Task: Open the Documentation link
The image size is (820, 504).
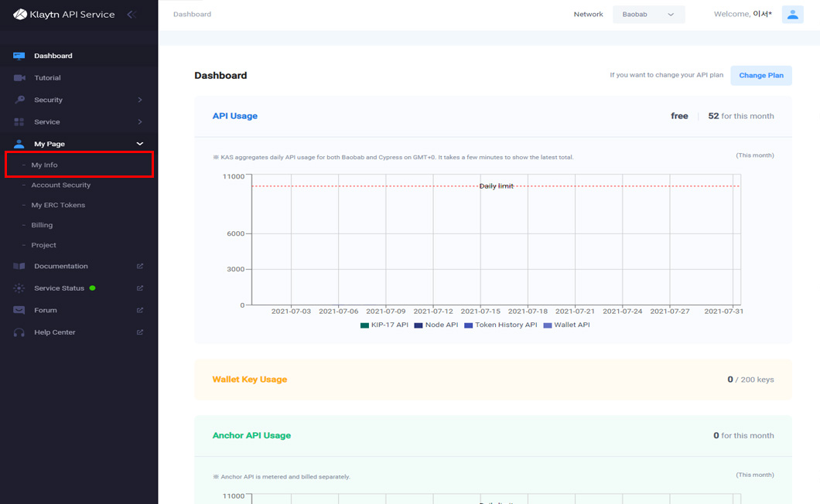Action: tap(60, 266)
